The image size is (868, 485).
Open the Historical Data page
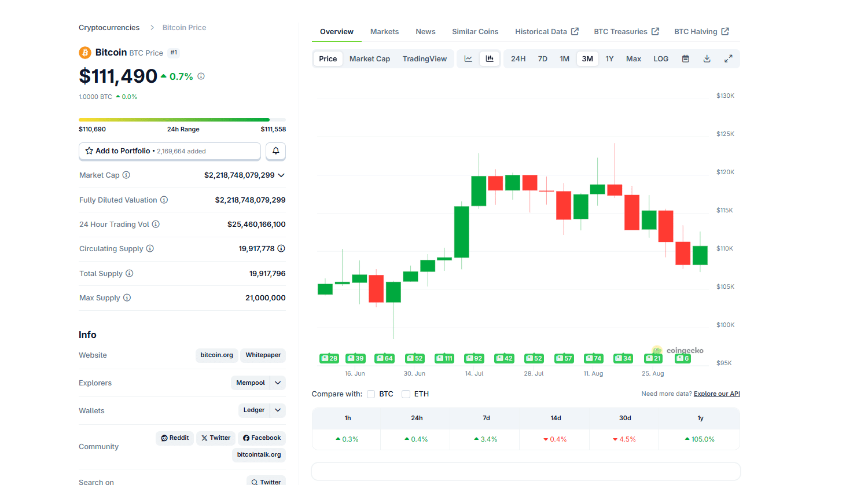542,31
